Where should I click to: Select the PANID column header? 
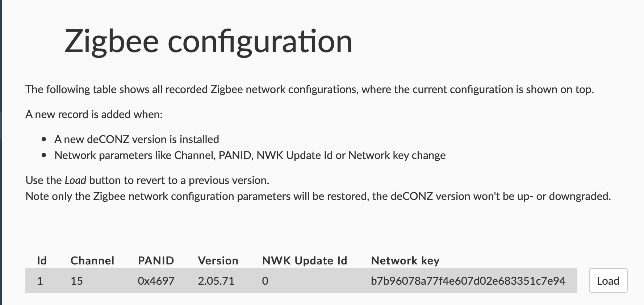[156, 260]
